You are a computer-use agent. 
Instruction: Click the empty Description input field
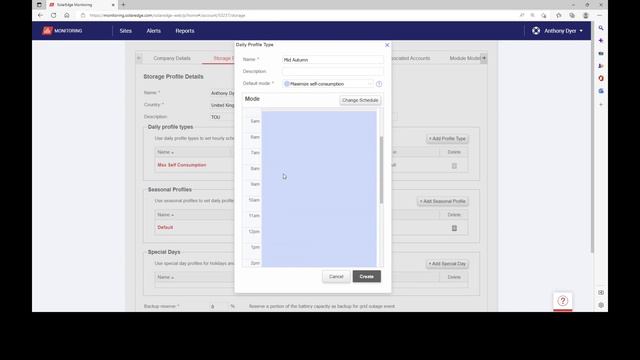(333, 71)
